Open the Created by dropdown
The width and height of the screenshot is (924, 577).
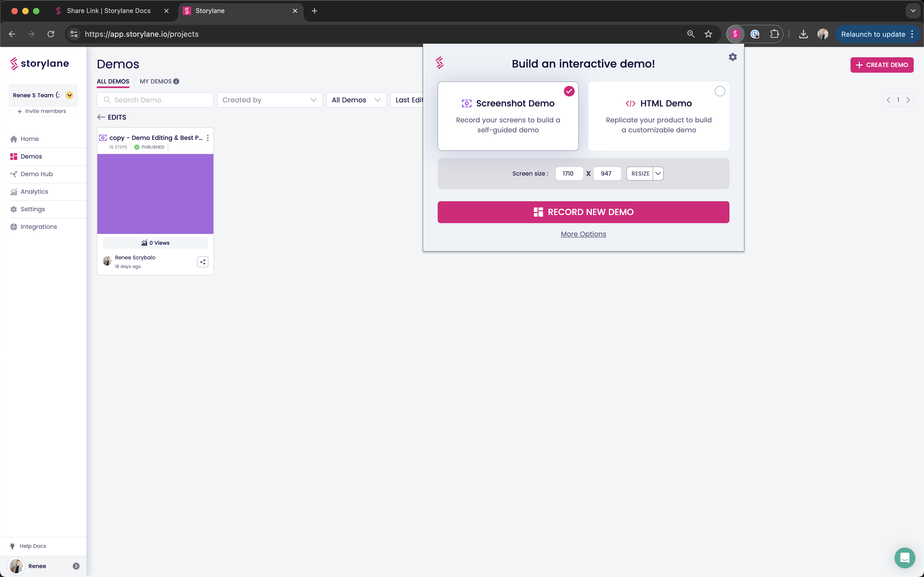(269, 100)
